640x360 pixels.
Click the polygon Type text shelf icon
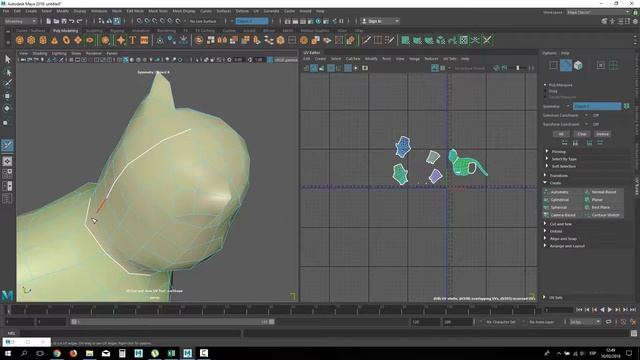click(133, 40)
